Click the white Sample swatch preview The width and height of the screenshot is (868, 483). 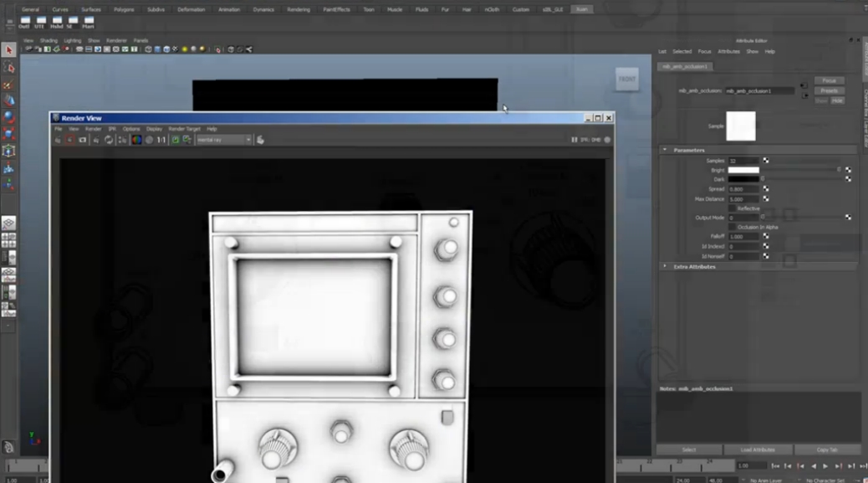coord(741,126)
